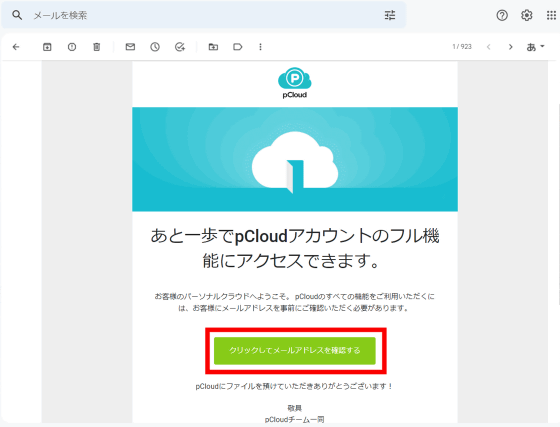Image resolution: width=560 pixels, height=427 pixels.
Task: Click the green confirm email address button
Action: coord(295,350)
